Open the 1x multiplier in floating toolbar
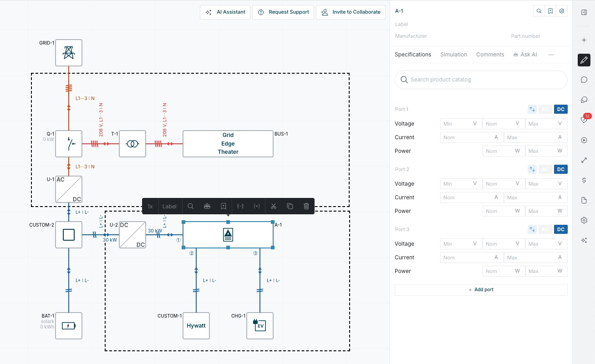Image resolution: width=595 pixels, height=364 pixels. (150, 206)
